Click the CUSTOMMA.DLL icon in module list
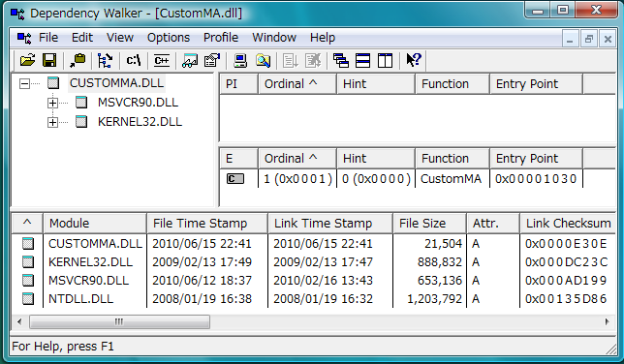This screenshot has width=624, height=364. click(x=28, y=243)
